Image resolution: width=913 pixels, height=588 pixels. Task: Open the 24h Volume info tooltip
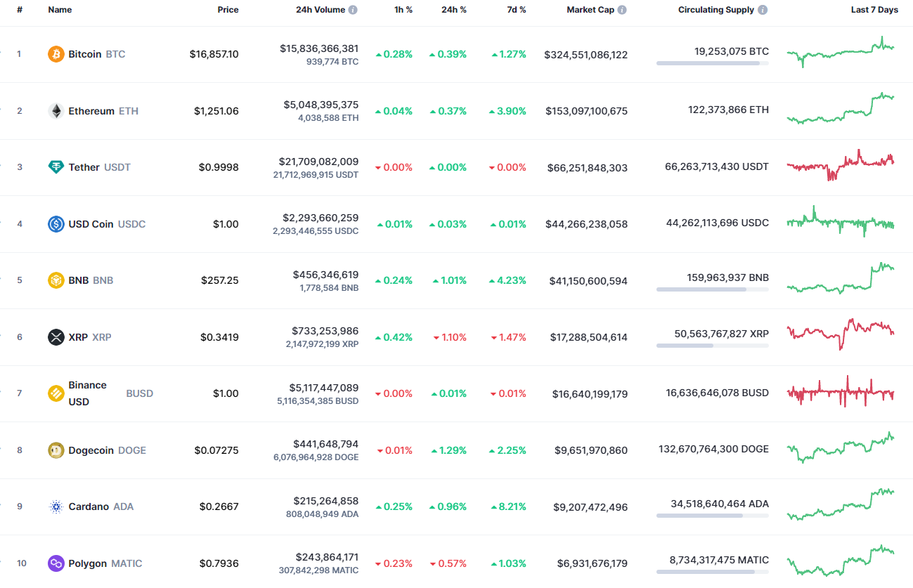tap(353, 10)
